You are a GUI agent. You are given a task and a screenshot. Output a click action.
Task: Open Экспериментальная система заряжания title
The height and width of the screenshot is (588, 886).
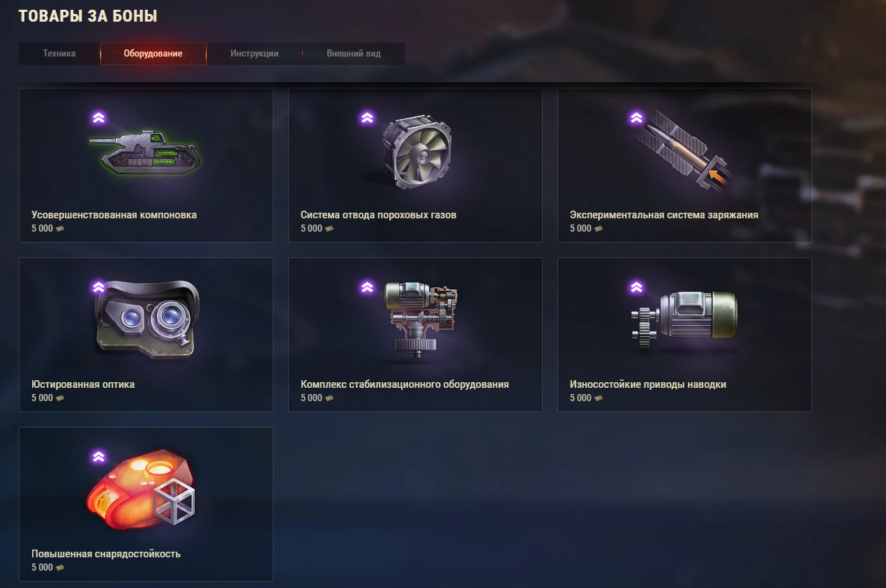point(664,215)
